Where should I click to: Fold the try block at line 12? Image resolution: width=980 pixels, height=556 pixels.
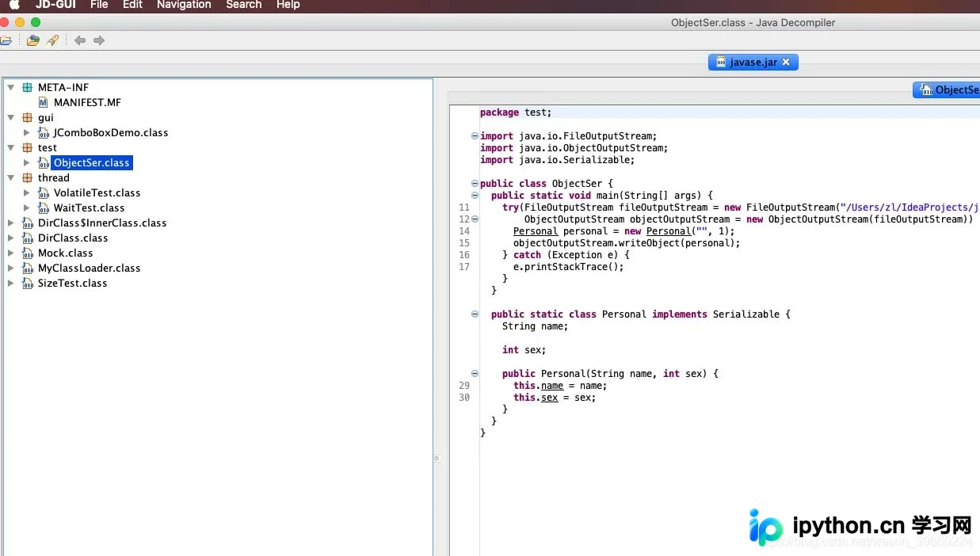point(475,219)
